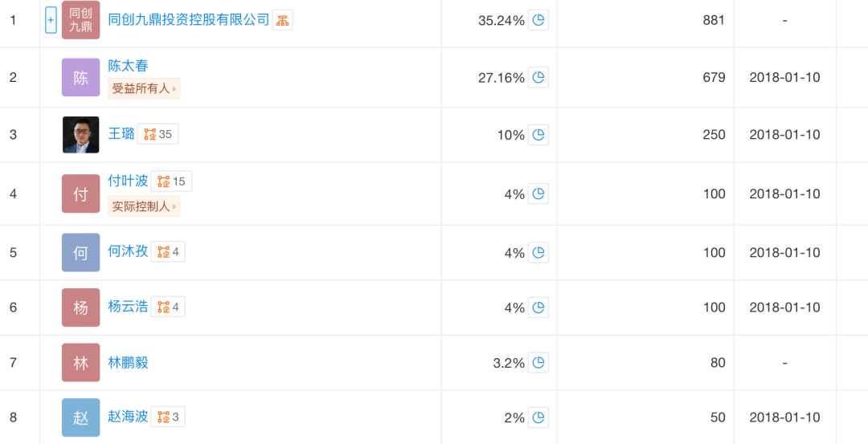
Task: Click the 赵海波 avatar tile
Action: click(80, 418)
